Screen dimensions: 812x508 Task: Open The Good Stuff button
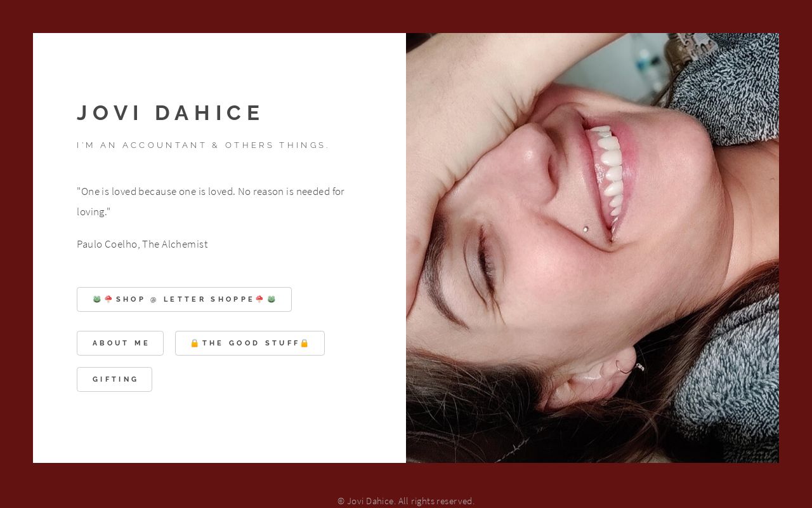coord(250,343)
